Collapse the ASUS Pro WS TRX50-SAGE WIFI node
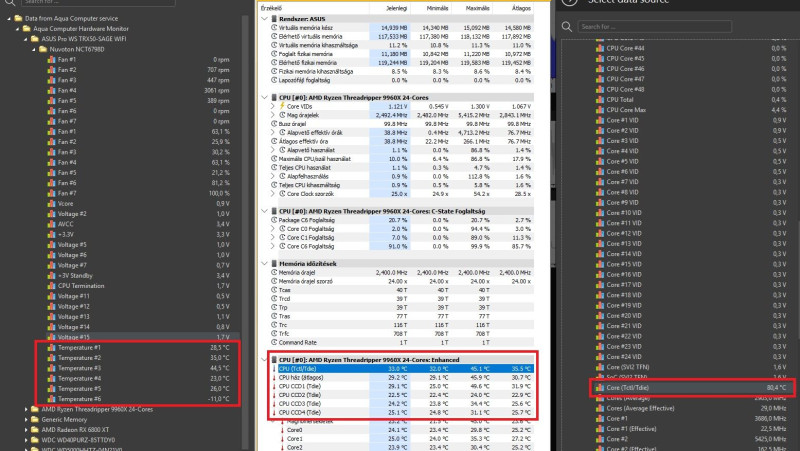This screenshot has height=451, width=800. point(26,39)
